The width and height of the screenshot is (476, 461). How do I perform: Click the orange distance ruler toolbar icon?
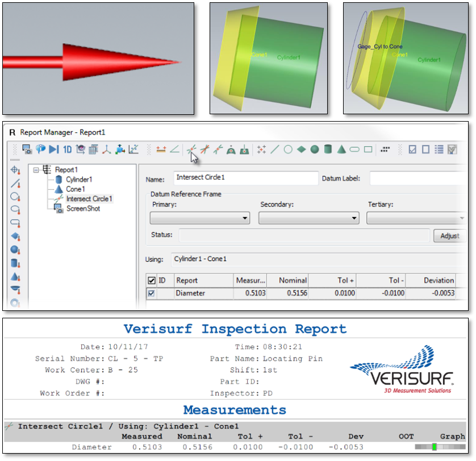click(161, 149)
